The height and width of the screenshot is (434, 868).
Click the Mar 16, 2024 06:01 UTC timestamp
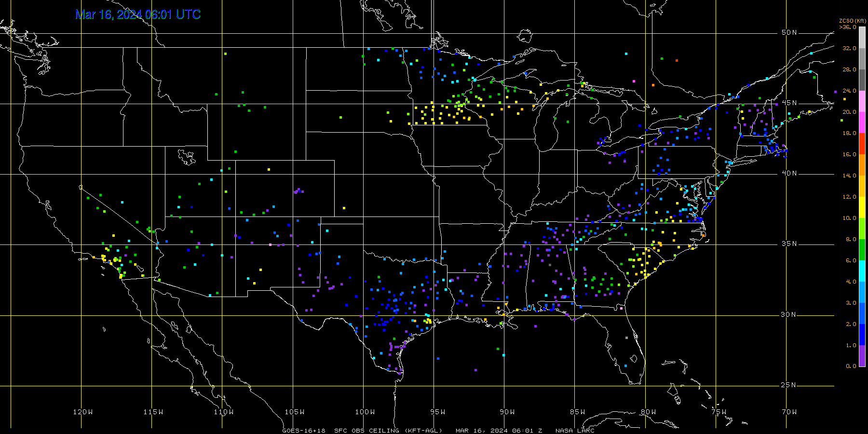coord(138,14)
